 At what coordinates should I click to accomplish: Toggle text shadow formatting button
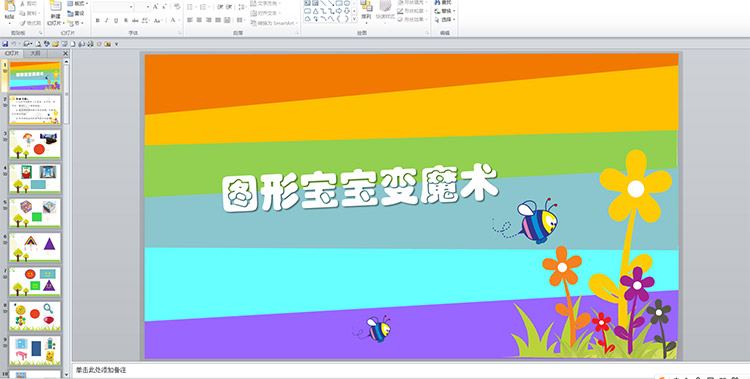[x=126, y=20]
